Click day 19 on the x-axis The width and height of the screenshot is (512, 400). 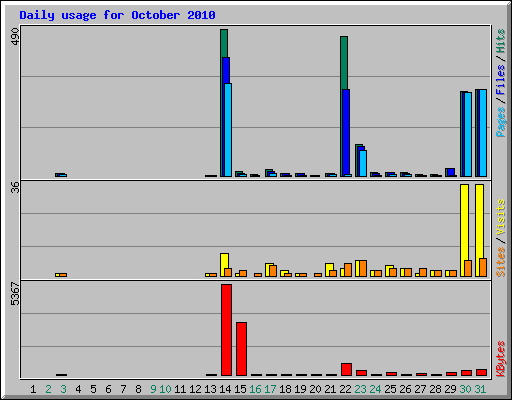300,389
